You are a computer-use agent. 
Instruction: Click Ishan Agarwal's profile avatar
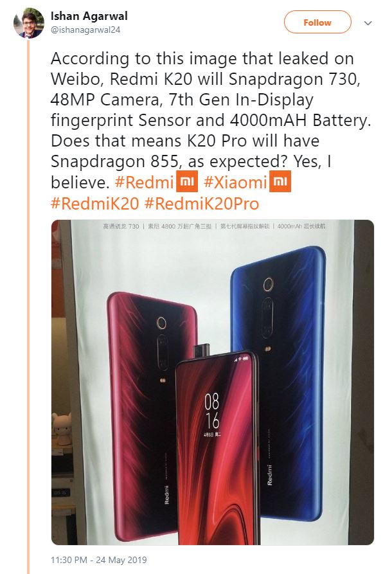click(x=28, y=23)
